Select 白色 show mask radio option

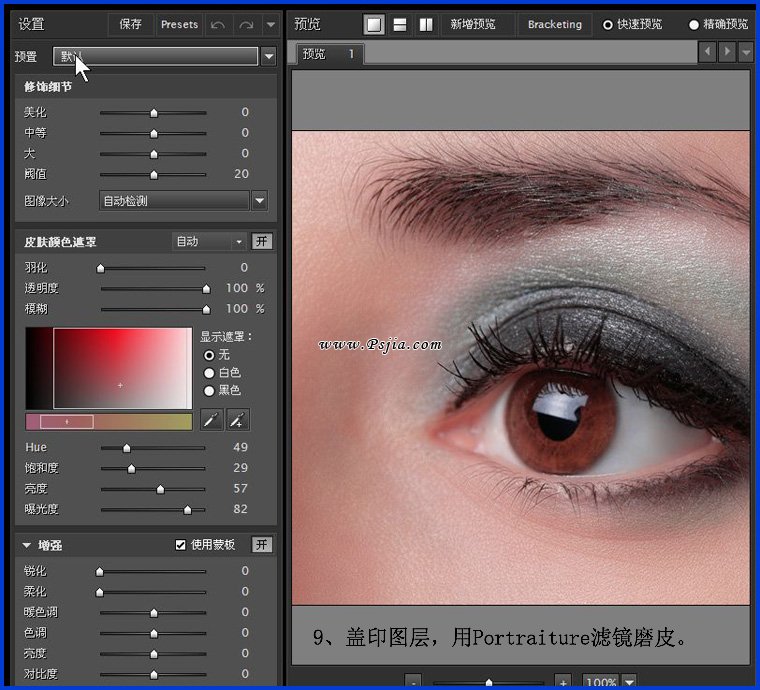pyautogui.click(x=209, y=373)
